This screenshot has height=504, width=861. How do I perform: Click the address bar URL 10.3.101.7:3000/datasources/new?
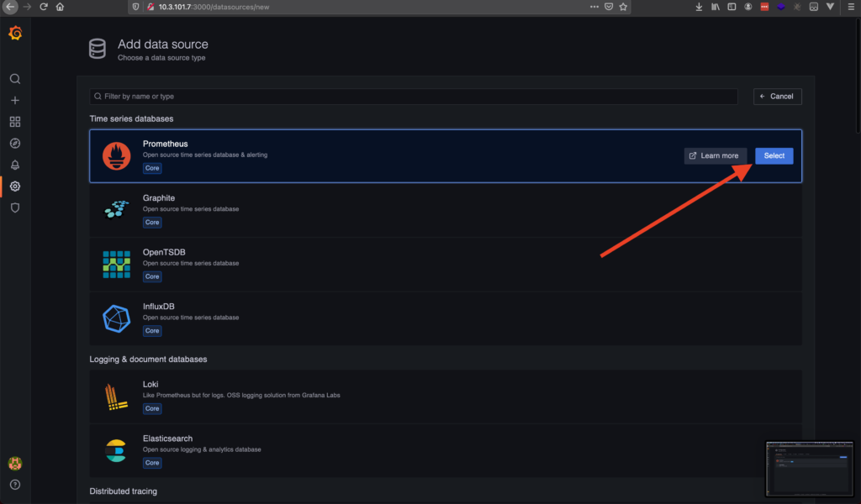pyautogui.click(x=214, y=7)
